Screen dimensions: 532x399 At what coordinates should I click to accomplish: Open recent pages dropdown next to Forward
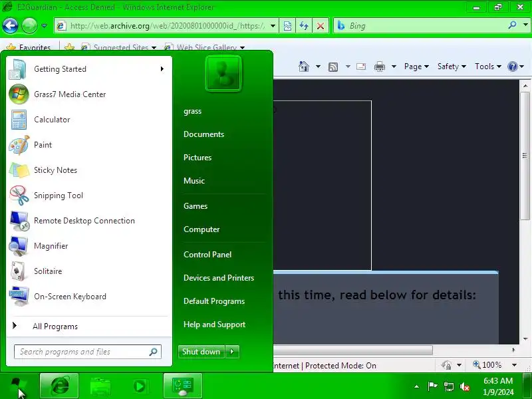(x=44, y=26)
